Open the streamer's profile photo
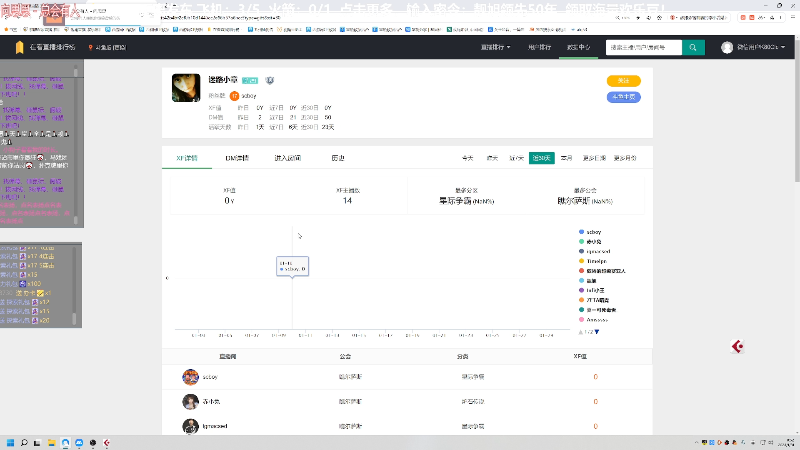Screen dimensions: 800x450 pos(186,88)
